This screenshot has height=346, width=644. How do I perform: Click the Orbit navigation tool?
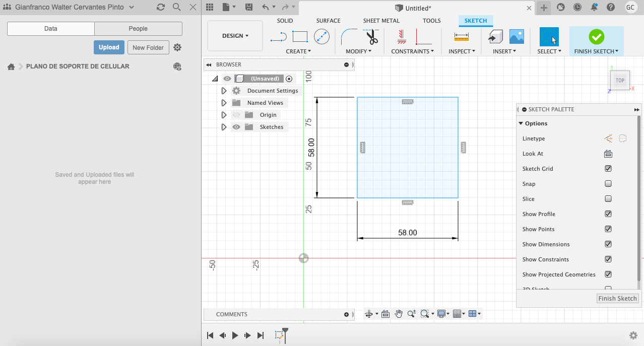(368, 314)
